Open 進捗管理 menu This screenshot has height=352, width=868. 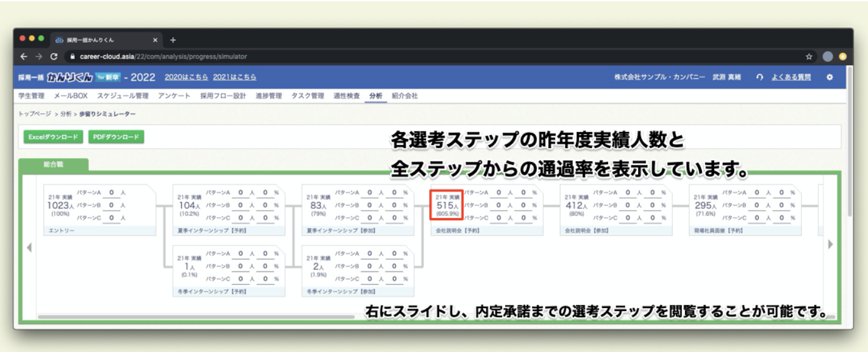point(268,96)
